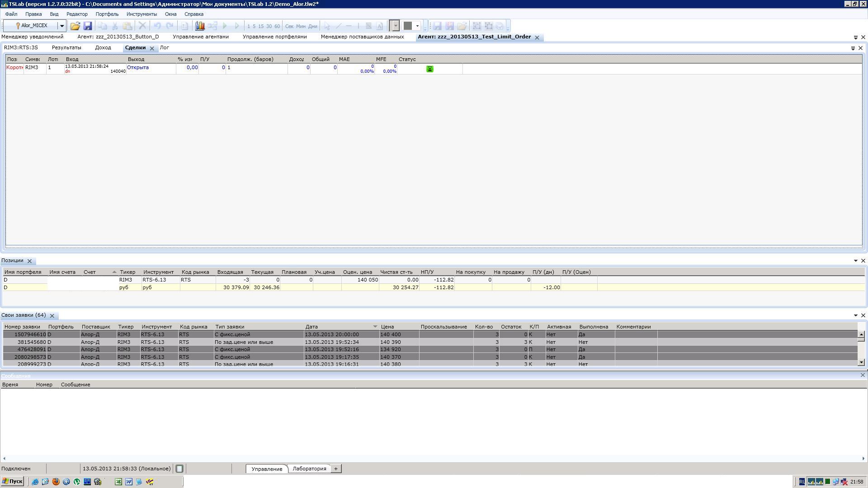Click the save floppy disk icon
868x488 pixels.
(88, 26)
